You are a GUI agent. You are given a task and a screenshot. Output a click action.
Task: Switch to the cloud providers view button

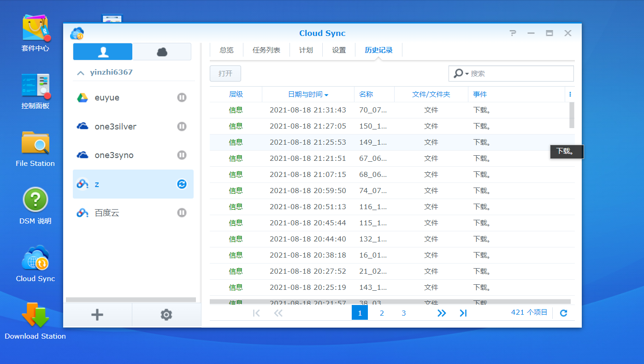tap(162, 52)
